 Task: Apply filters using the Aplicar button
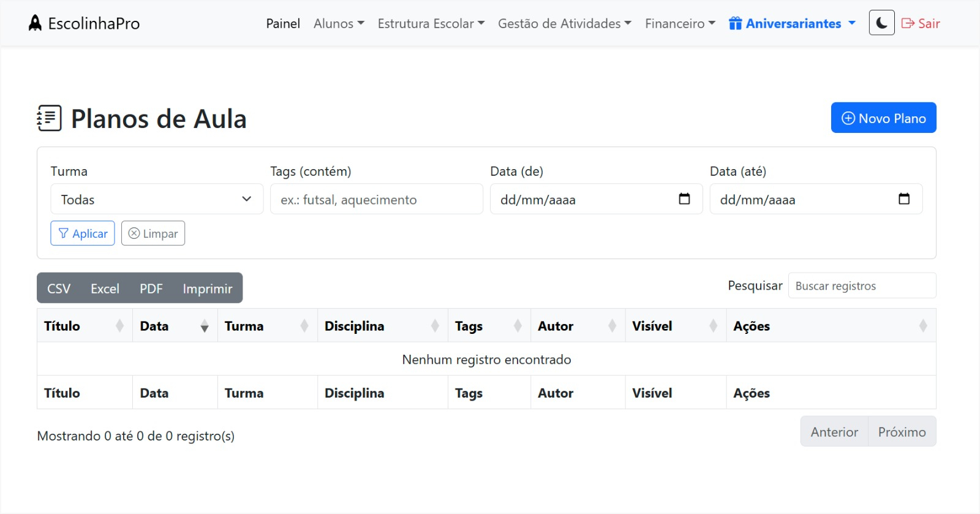coord(83,233)
